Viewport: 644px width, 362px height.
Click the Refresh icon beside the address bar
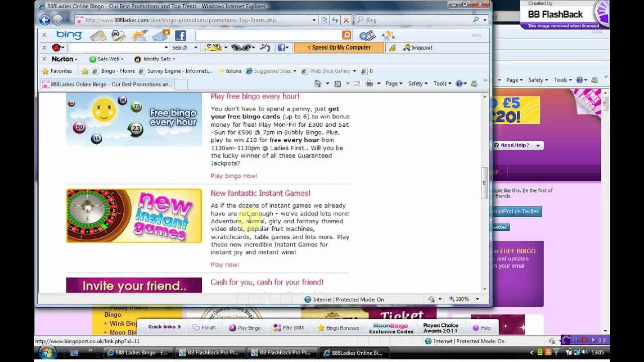click(x=335, y=20)
